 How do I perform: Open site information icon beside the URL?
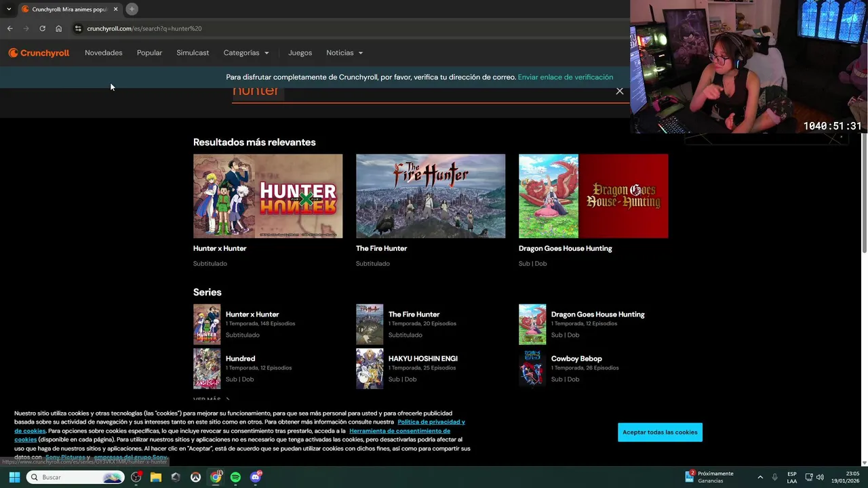(78, 28)
